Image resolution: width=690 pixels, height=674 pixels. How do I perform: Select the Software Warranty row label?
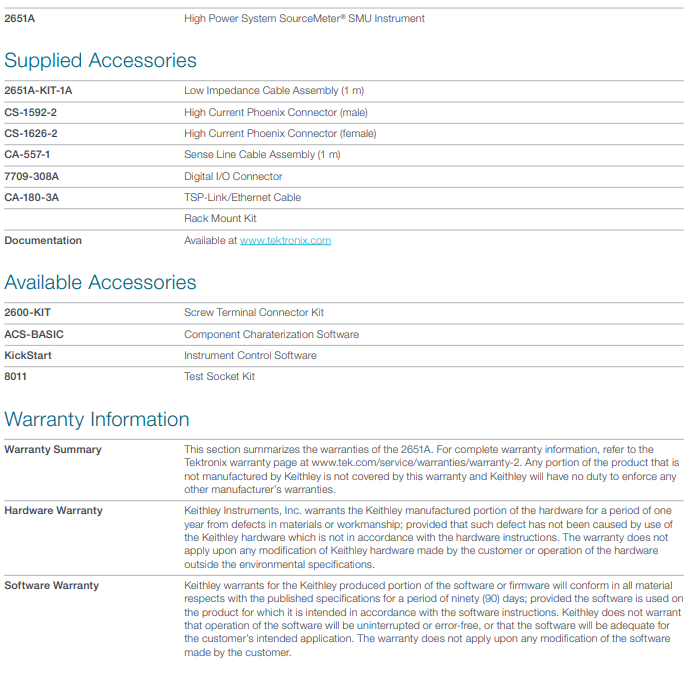point(51,586)
